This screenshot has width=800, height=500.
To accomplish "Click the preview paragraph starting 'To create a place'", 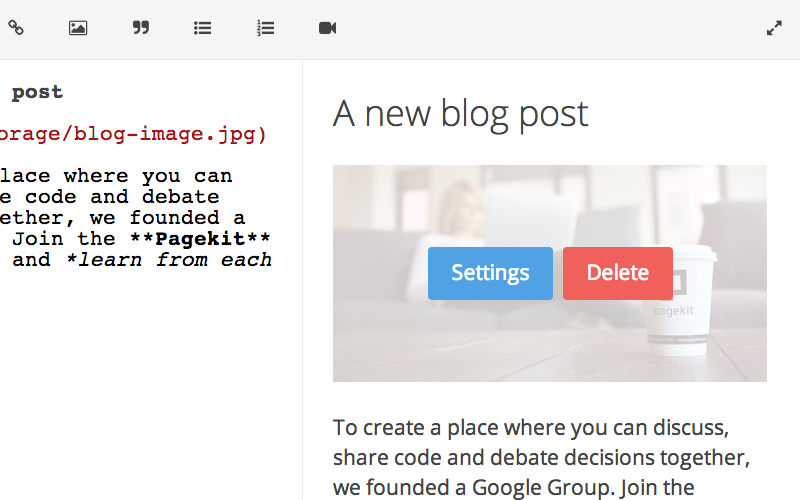I will [x=541, y=458].
